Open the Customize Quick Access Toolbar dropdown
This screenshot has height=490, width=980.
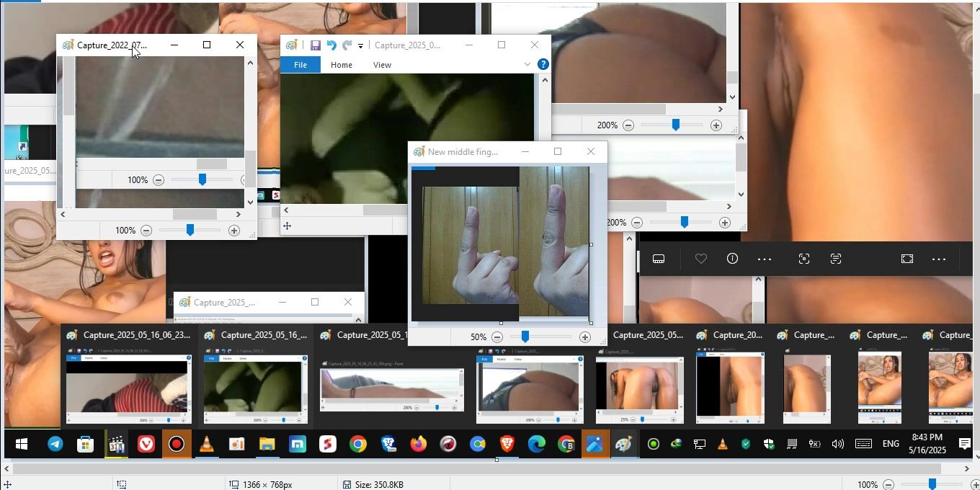coord(360,46)
